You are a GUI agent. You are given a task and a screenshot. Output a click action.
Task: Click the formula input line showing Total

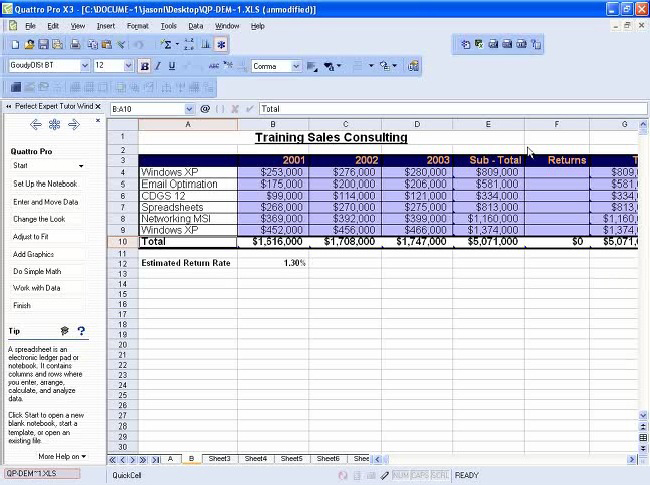coord(453,109)
